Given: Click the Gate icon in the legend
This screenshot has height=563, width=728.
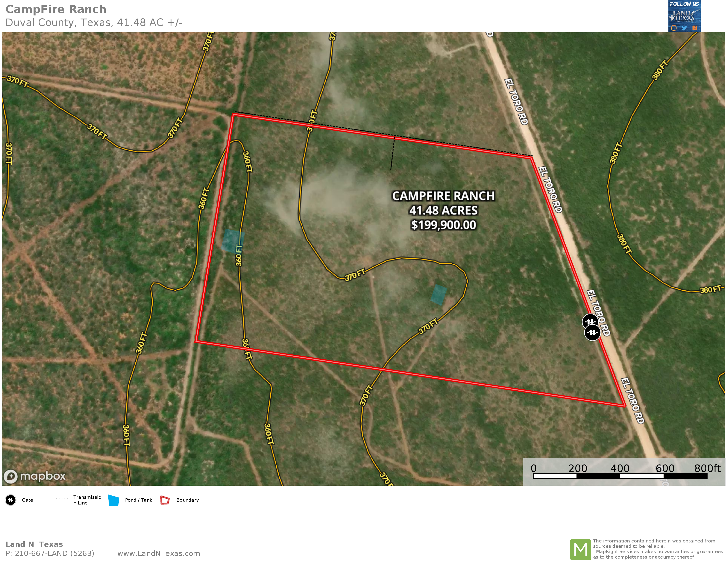Looking at the screenshot, I should tap(11, 500).
